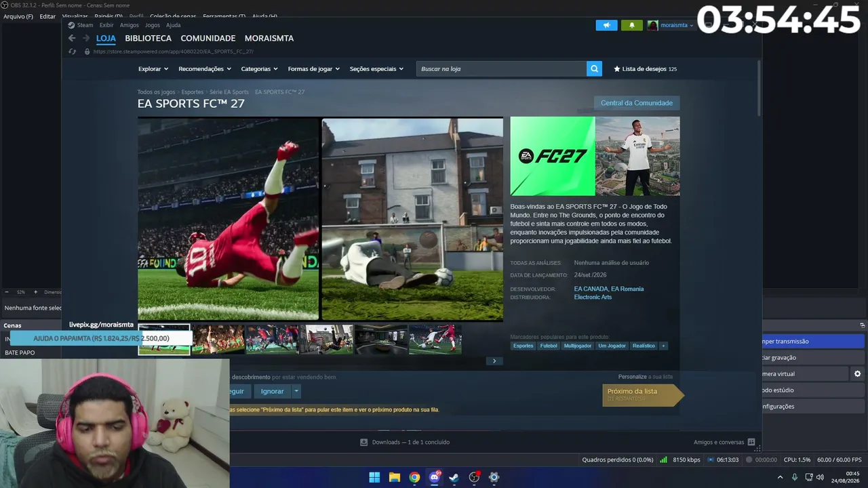This screenshot has height=488, width=868.
Task: Switch to Steam via its taskbar icon
Action: click(454, 477)
